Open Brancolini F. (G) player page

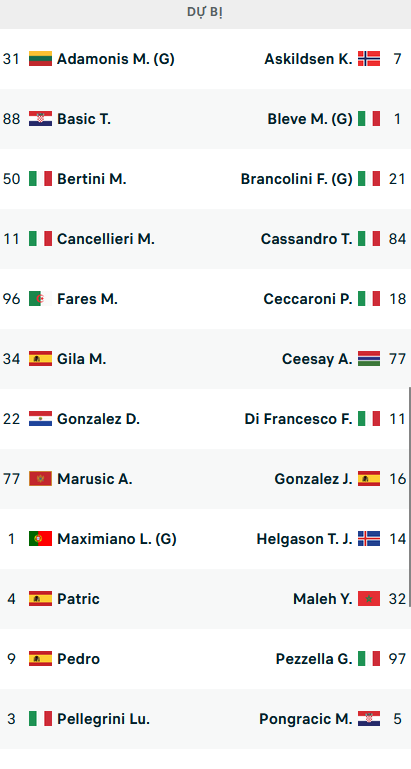296,179
